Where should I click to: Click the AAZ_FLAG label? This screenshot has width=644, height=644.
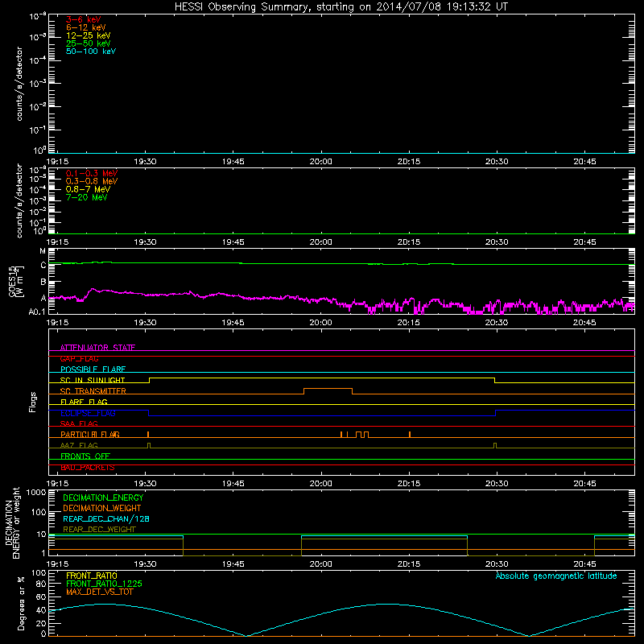point(79,445)
